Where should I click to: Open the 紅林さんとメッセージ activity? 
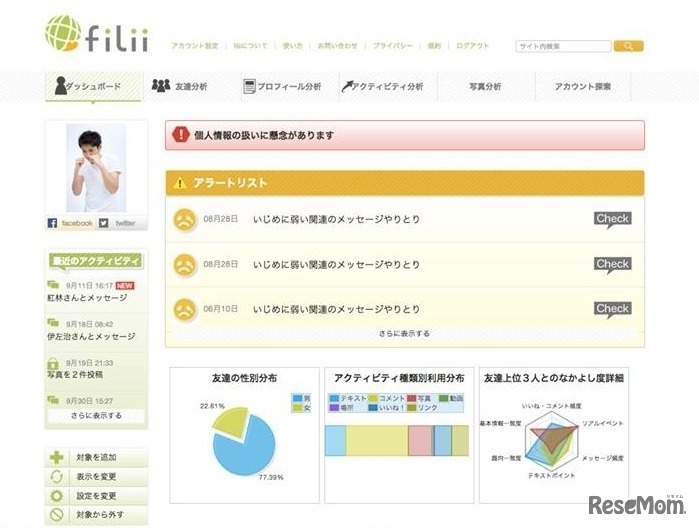87,297
